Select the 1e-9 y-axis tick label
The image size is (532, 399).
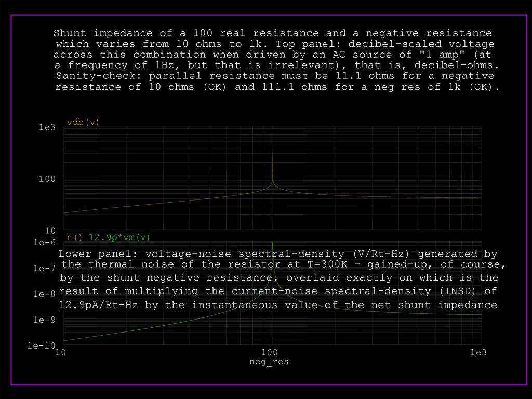click(x=45, y=320)
